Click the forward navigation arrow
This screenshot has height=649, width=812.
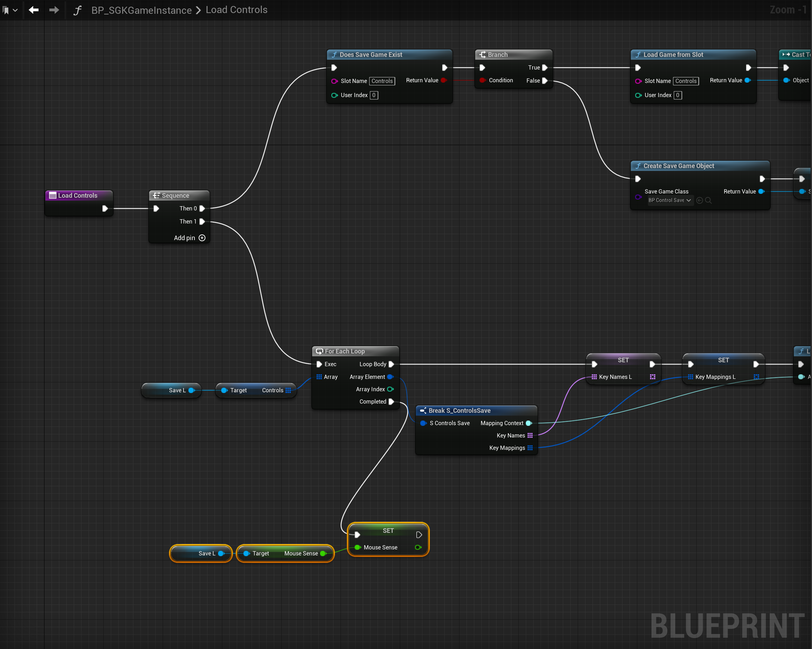click(54, 10)
